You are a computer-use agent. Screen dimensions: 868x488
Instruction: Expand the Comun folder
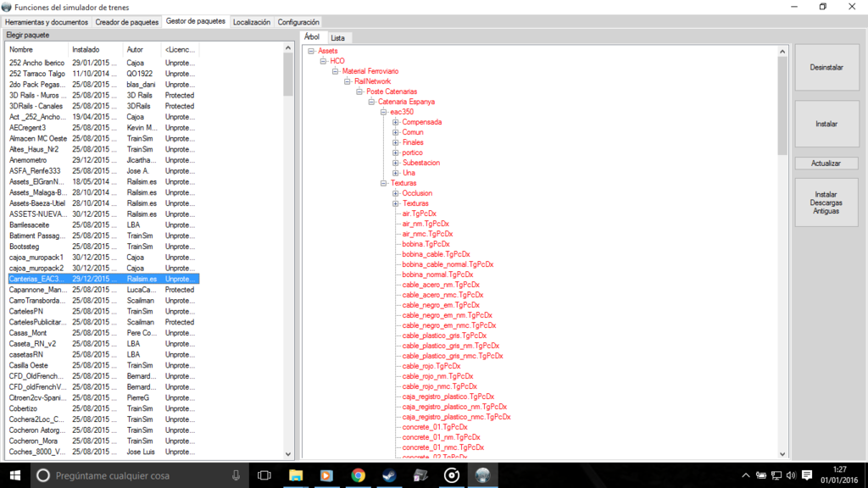[x=396, y=132]
